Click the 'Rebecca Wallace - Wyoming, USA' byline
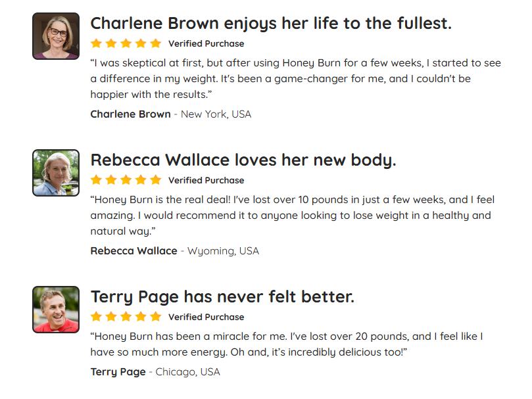This screenshot has height=399, width=532. point(175,251)
